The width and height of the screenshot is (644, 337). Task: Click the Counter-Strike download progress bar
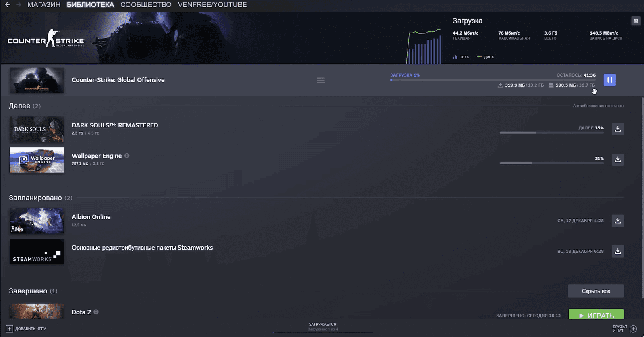point(493,80)
